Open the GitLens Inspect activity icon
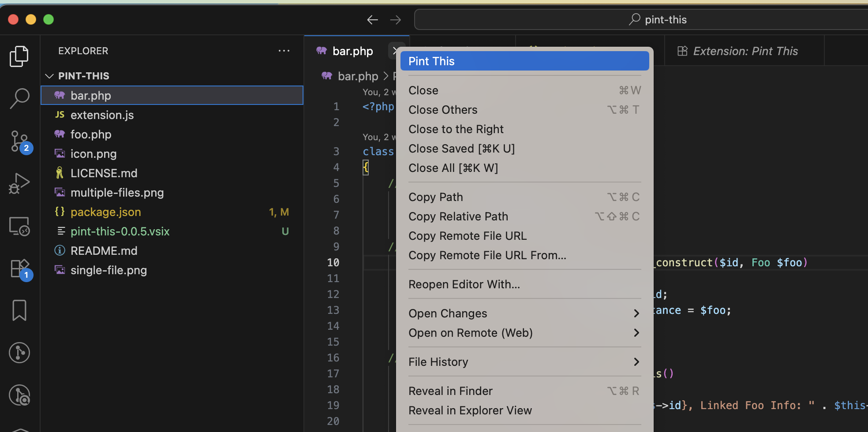This screenshot has height=432, width=868. click(19, 395)
